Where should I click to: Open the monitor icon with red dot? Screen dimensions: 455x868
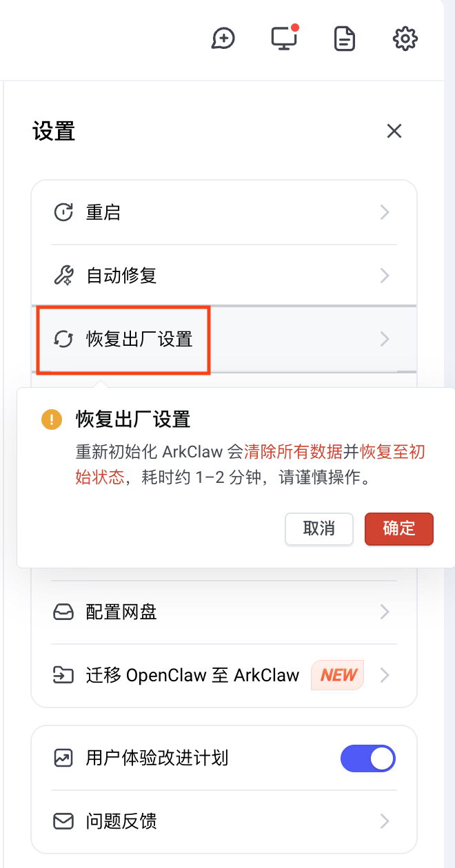tap(284, 39)
